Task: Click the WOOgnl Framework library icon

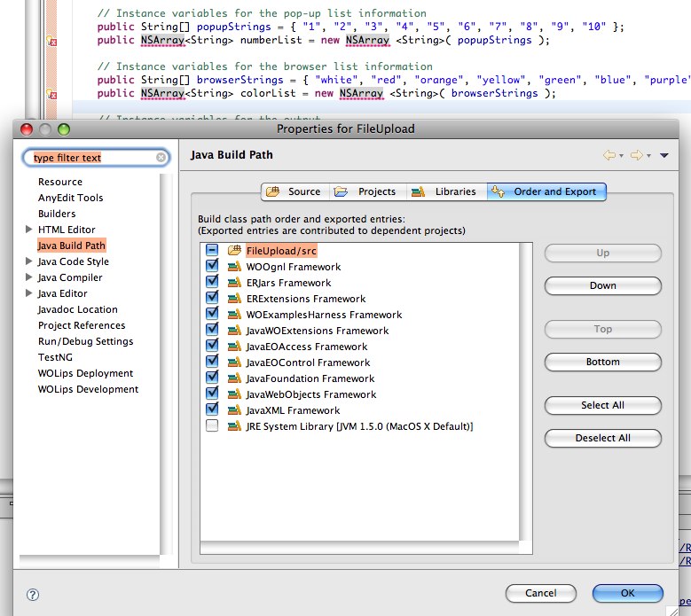Action: pyautogui.click(x=234, y=267)
